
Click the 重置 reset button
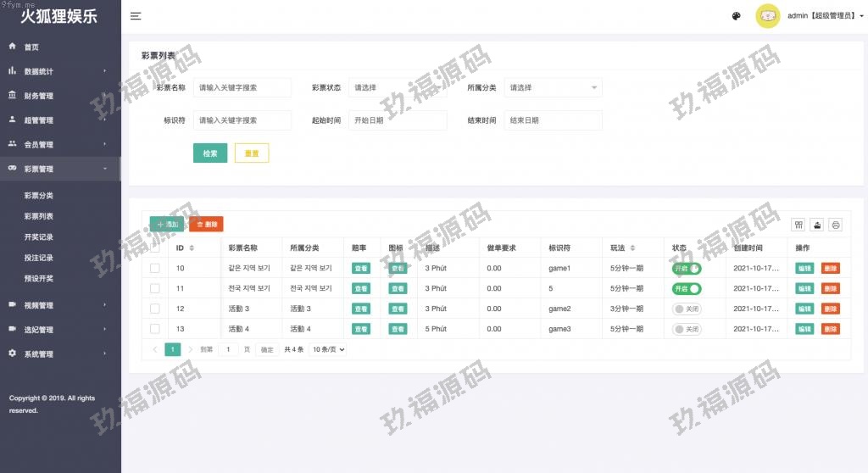[252, 153]
